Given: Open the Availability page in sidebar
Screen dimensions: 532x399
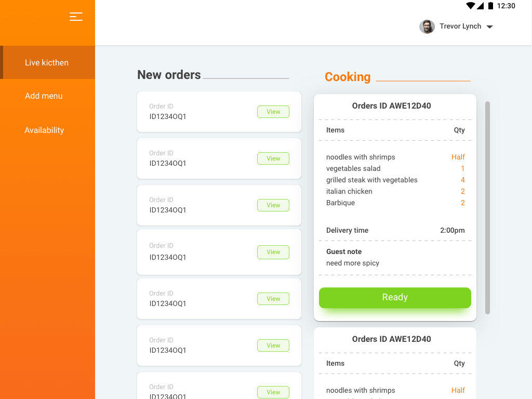Looking at the screenshot, I should [44, 130].
